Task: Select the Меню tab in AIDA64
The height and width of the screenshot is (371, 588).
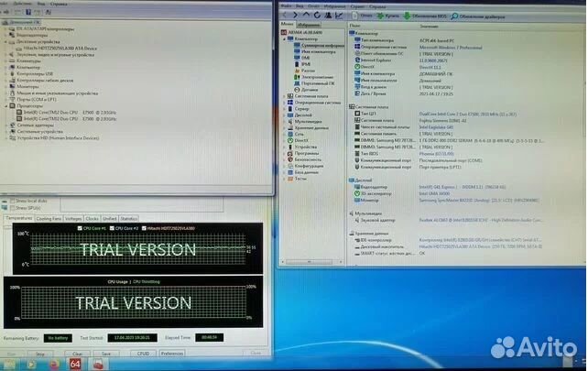Action: click(x=288, y=24)
